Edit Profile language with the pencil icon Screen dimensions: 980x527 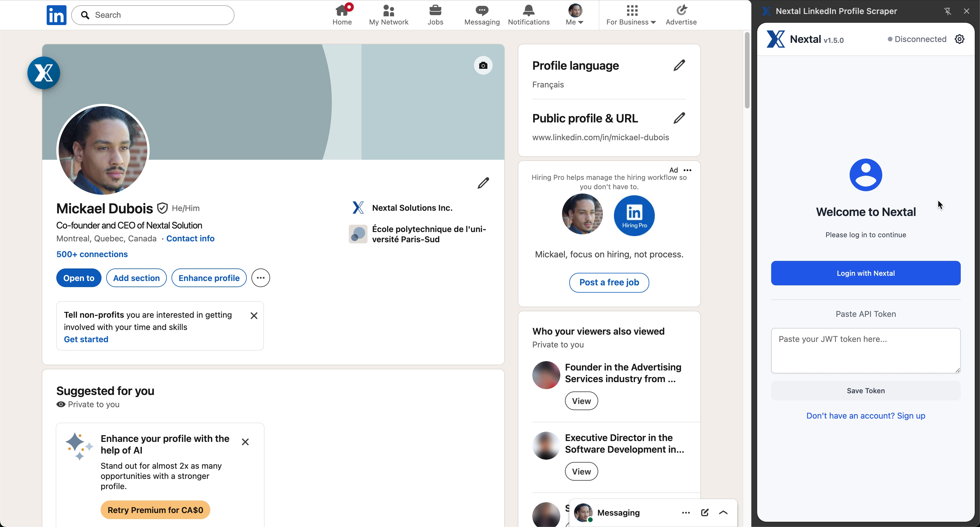[679, 65]
